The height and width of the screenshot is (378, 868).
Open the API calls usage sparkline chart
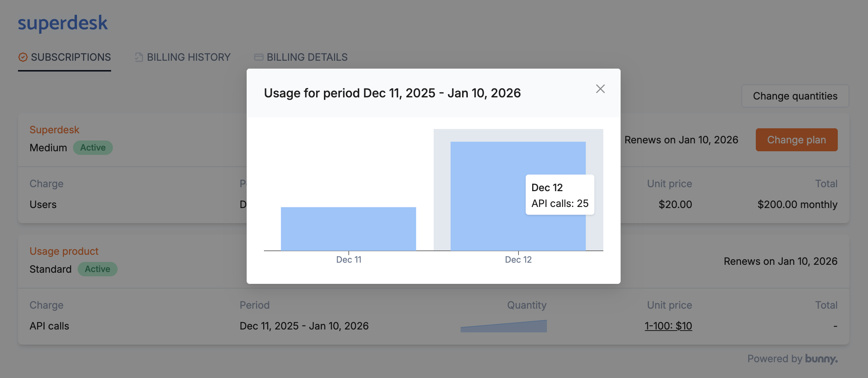coord(503,326)
